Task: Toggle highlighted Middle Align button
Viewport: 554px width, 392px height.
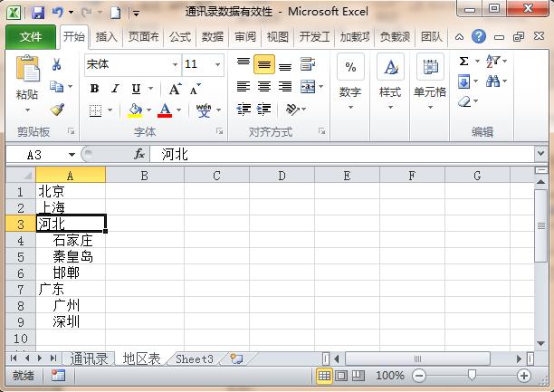Action: 264,64
